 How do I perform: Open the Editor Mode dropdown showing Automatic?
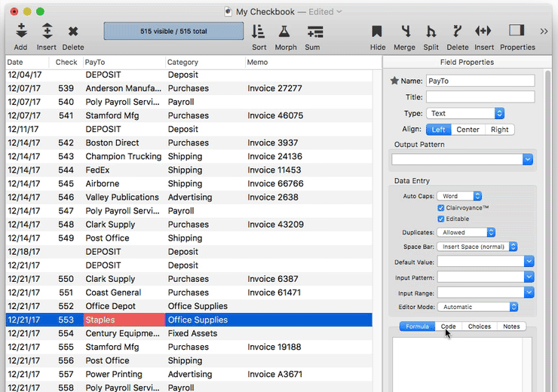pyautogui.click(x=477, y=307)
